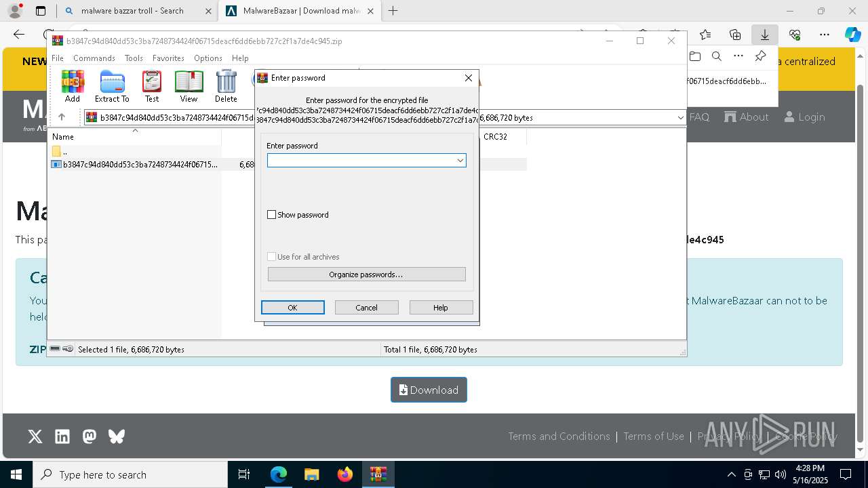Open the About link on MalwareBazaar
Image resolution: width=868 pixels, height=488 pixels.
point(747,117)
